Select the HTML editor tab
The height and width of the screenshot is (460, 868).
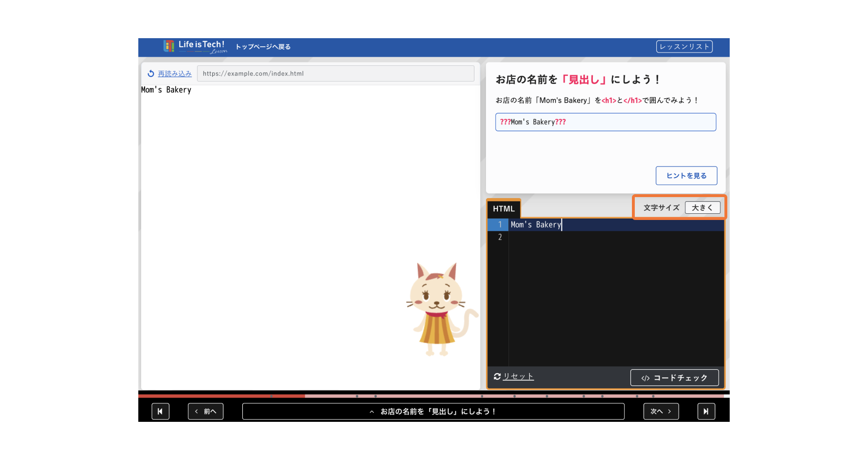click(504, 209)
